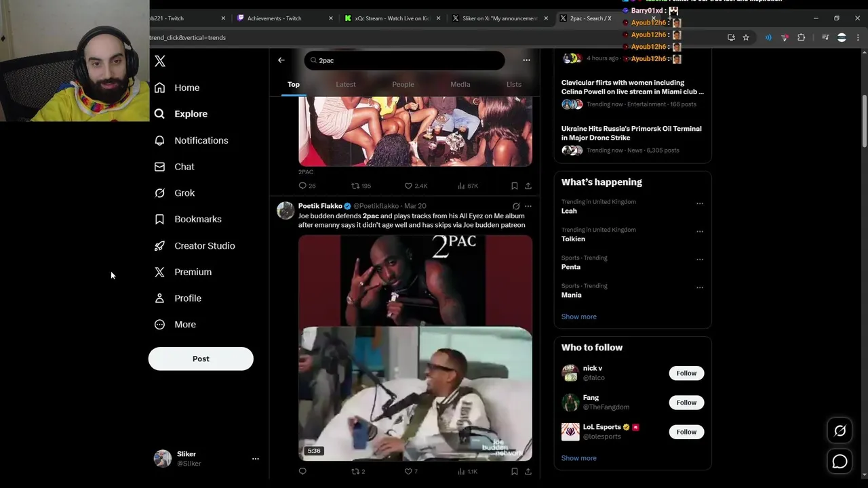Play the Joe Budden 5:36 video
Viewport: 868px width, 488px height.
coord(415,348)
